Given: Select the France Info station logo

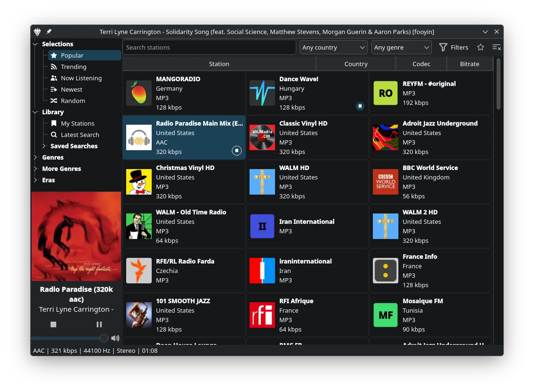Looking at the screenshot, I should 386,271.
